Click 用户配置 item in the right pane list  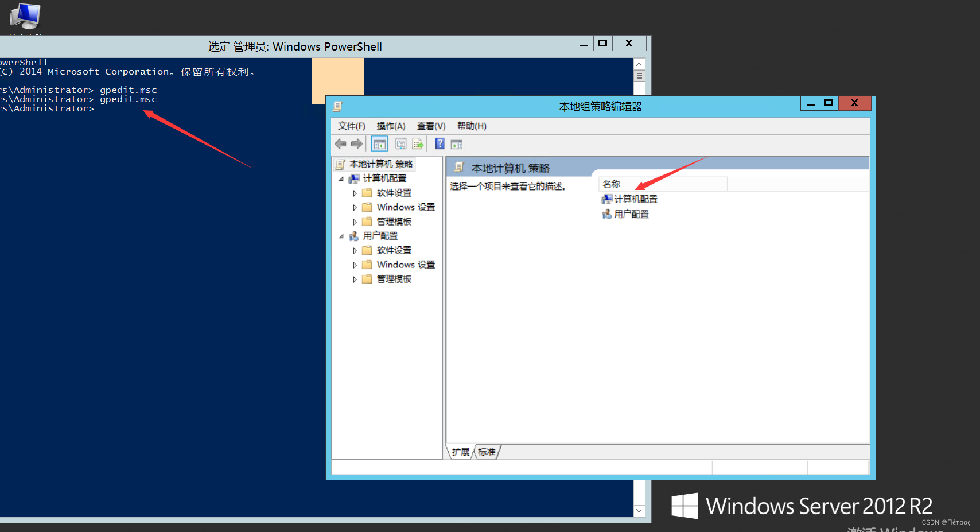[x=625, y=214]
